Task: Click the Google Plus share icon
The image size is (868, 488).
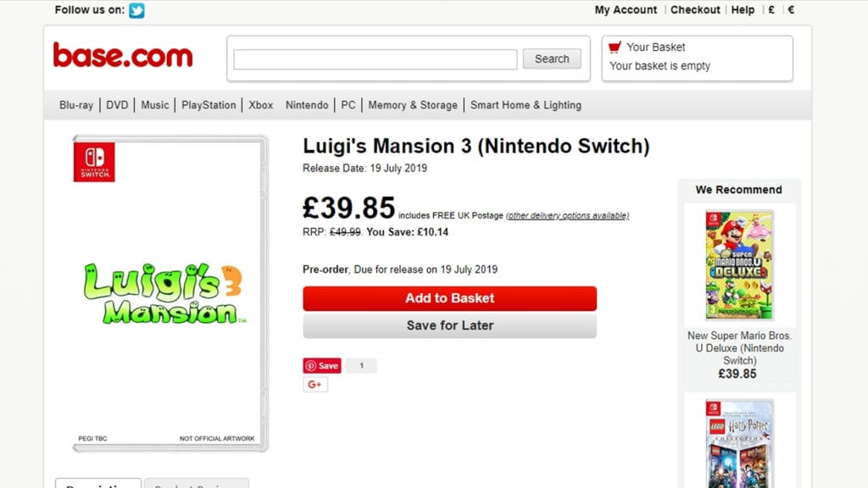Action: 315,385
